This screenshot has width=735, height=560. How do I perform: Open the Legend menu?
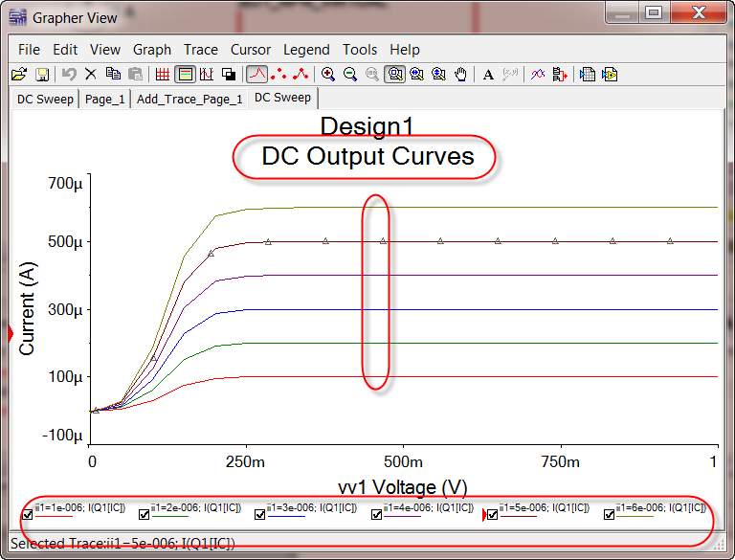pos(306,50)
